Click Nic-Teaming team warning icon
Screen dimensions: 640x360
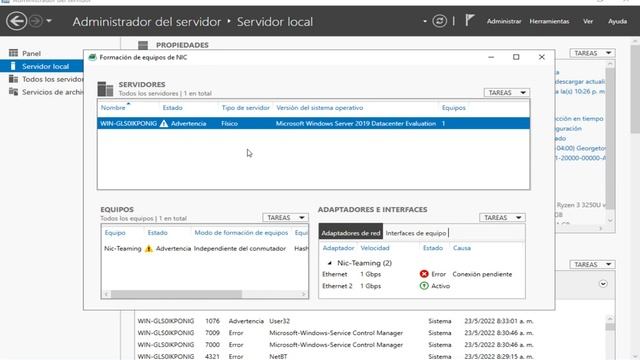coord(149,249)
